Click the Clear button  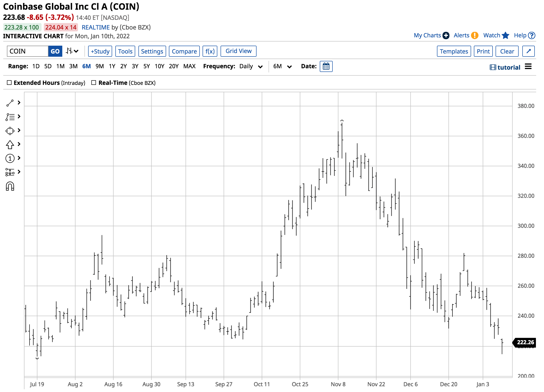pyautogui.click(x=507, y=51)
